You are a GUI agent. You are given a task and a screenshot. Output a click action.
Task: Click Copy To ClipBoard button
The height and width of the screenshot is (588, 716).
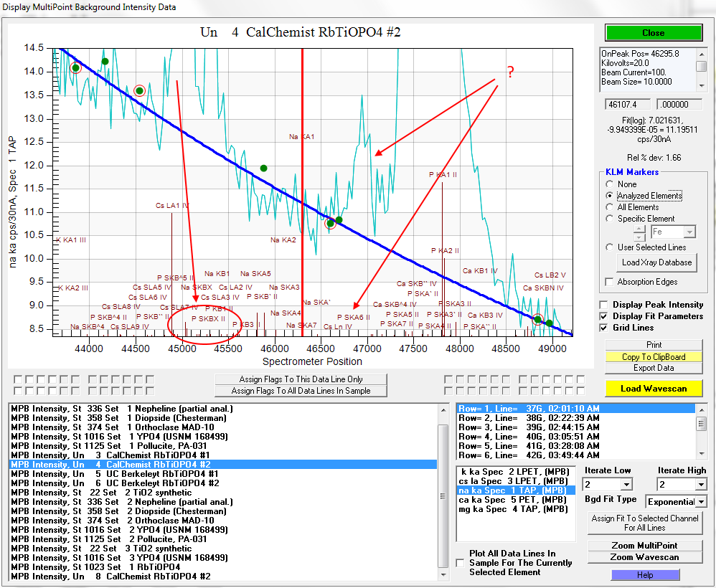coord(653,356)
